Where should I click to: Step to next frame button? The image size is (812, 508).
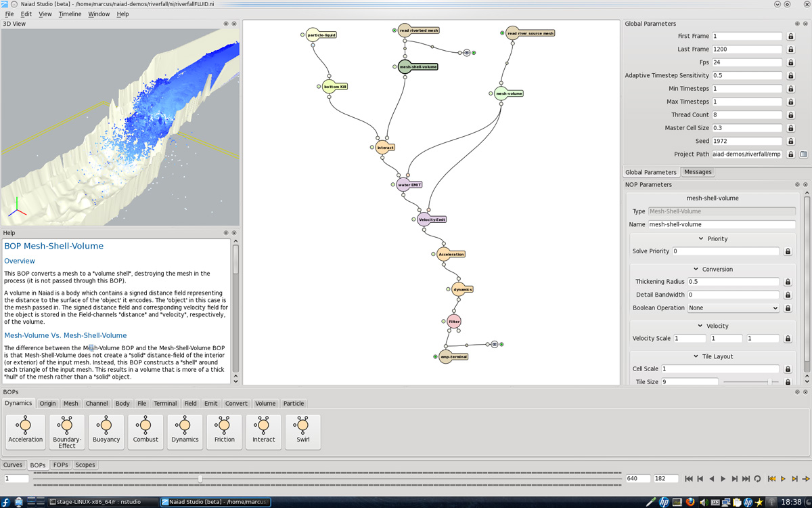(734, 479)
